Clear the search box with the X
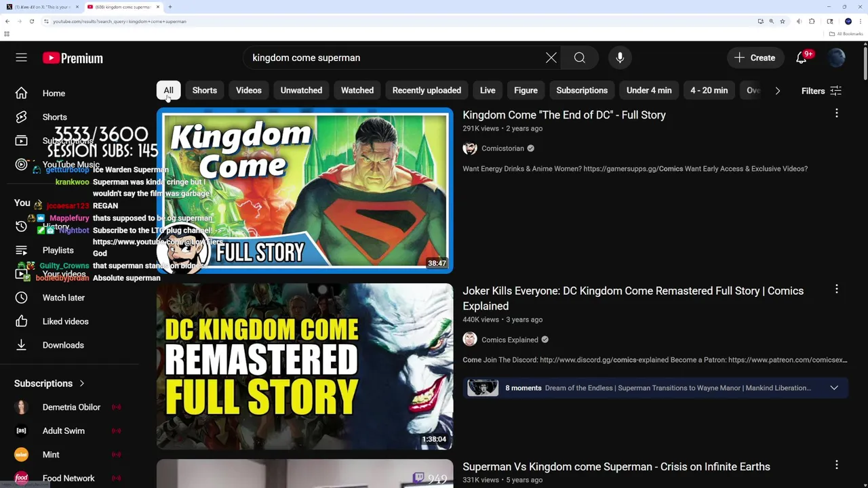This screenshot has height=488, width=868. click(551, 58)
